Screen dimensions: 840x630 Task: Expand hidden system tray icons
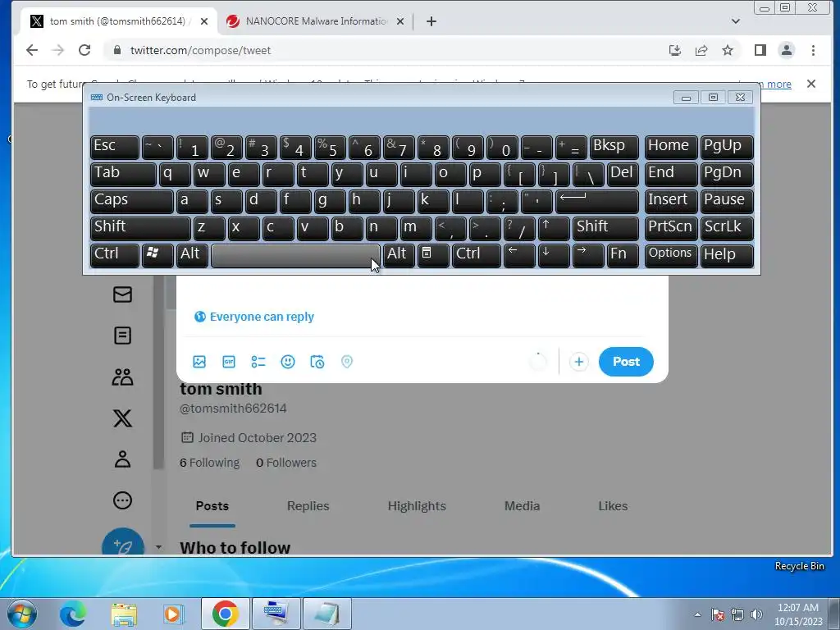tap(697, 614)
